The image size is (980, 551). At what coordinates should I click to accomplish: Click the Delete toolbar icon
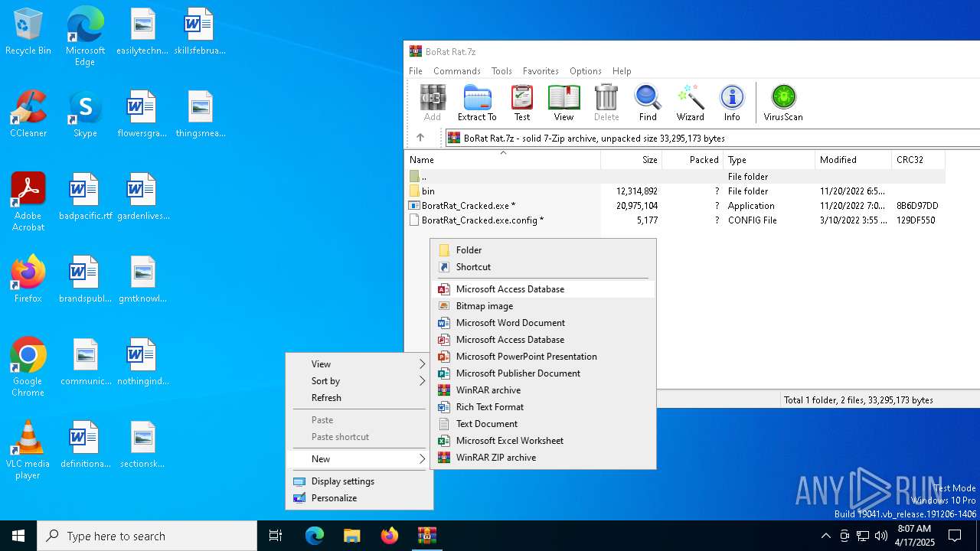click(x=606, y=103)
